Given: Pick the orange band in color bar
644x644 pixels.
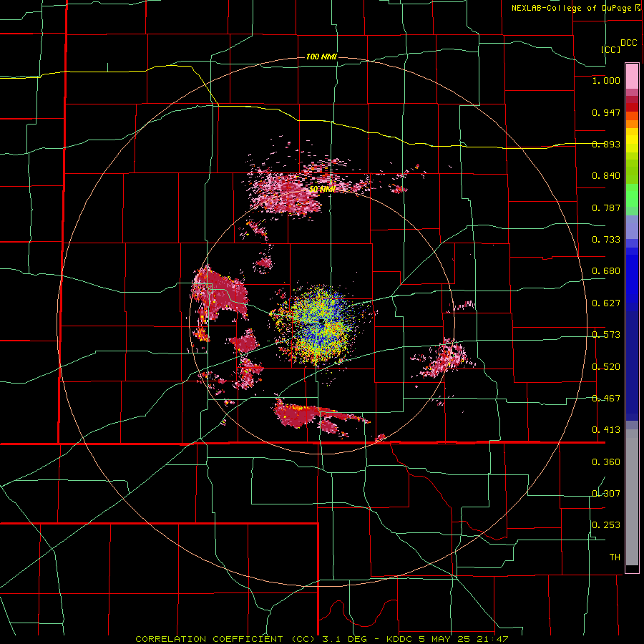Looking at the screenshot, I should 632,124.
